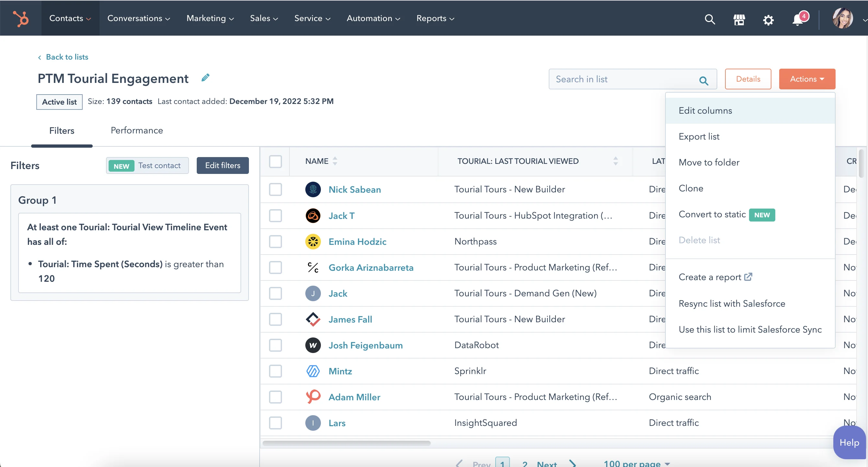Open the 100 per page selector
868x467 pixels.
[x=636, y=463]
